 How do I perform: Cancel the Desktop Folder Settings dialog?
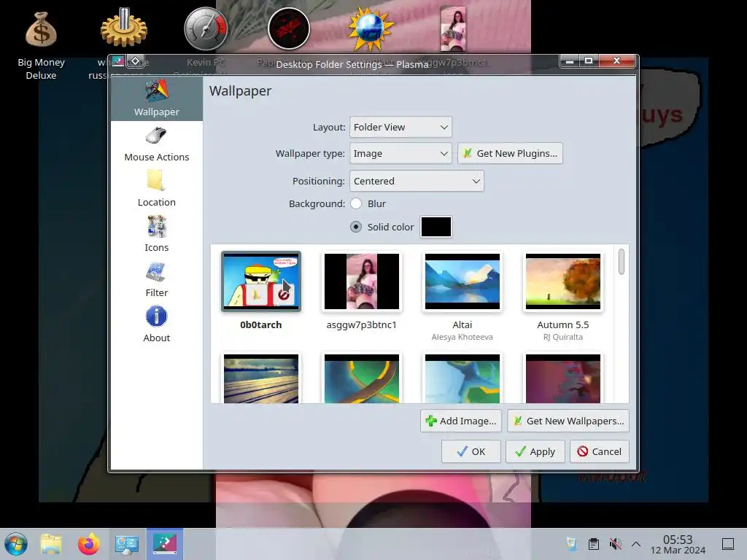600,451
